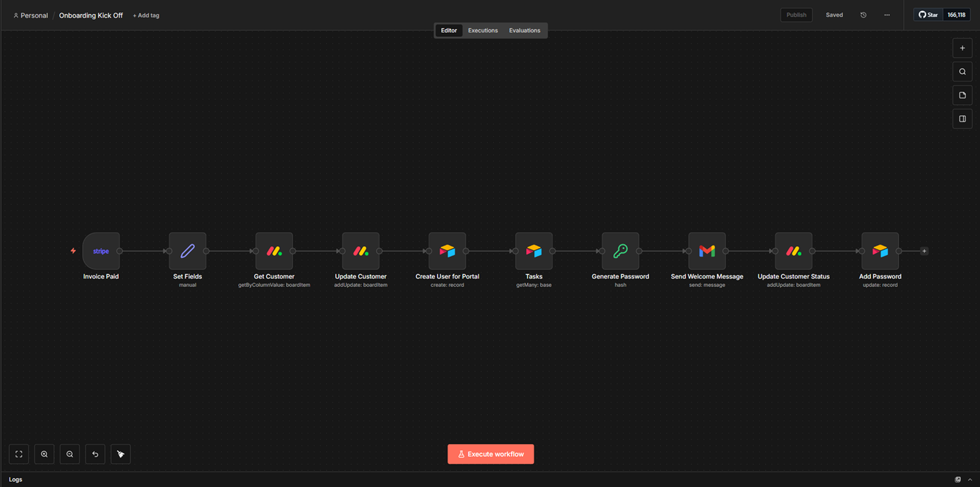980x487 pixels.
Task: Switch to the Evaluations tab
Action: click(x=524, y=31)
